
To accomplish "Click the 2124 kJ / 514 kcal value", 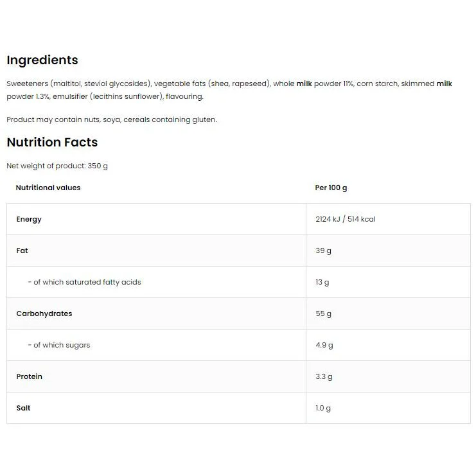I will [x=346, y=219].
